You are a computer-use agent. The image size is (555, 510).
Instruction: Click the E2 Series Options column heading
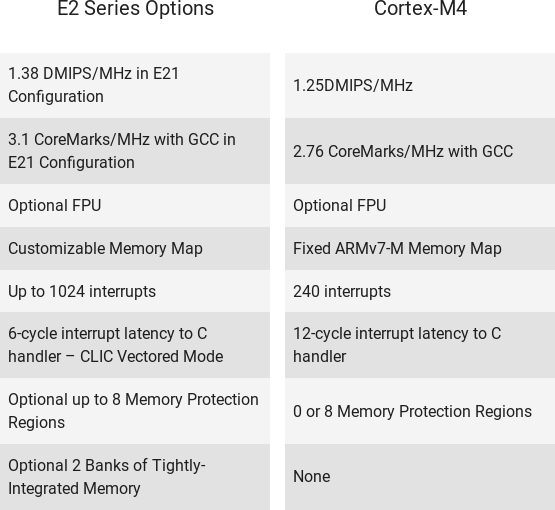click(x=135, y=8)
